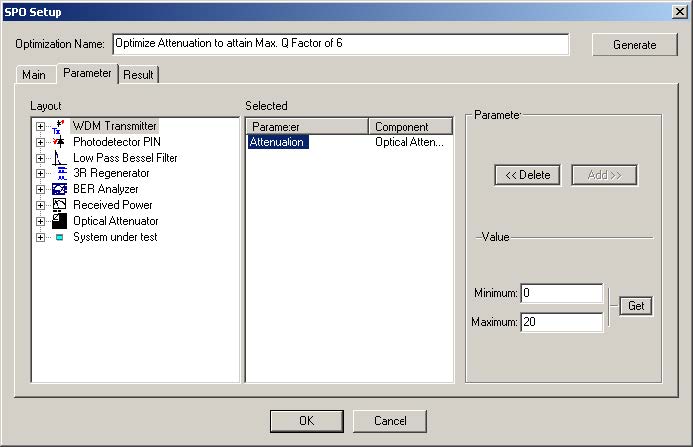Click the 3R Regenerator icon
693x447 pixels.
[61, 173]
